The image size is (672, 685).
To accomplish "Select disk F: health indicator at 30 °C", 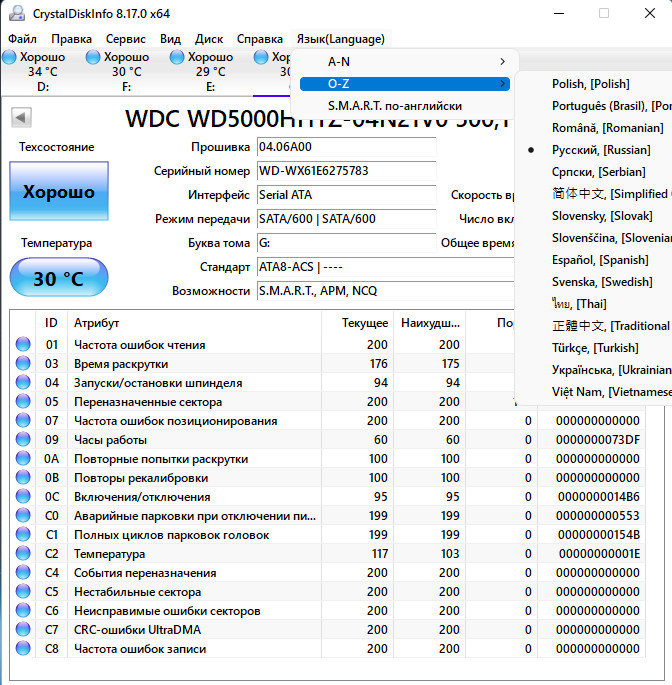I will tap(126, 64).
